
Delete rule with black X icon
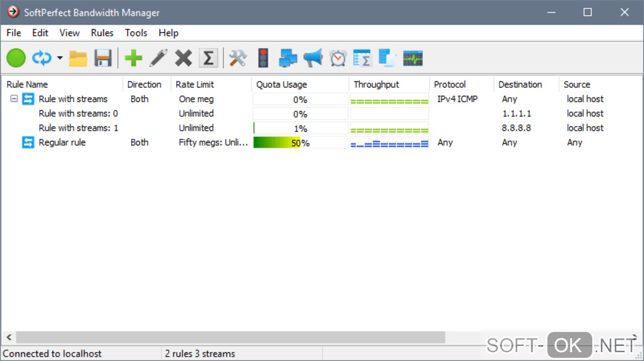[x=183, y=58]
